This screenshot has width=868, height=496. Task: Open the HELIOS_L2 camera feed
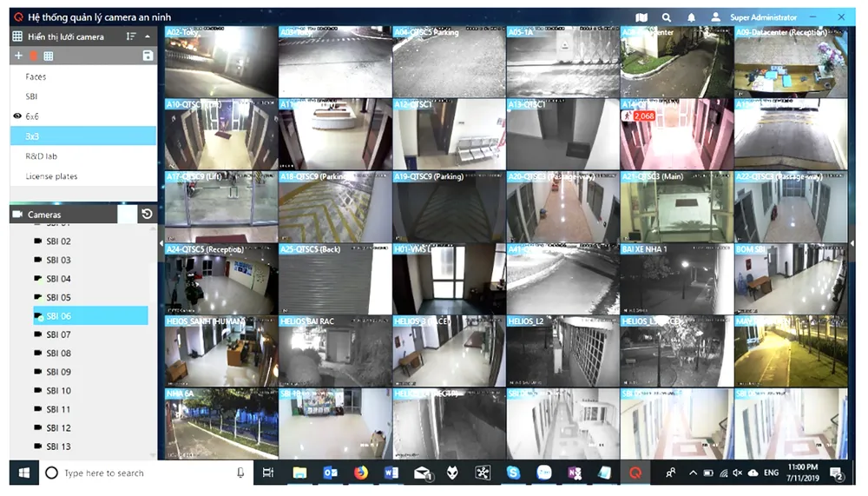click(562, 351)
